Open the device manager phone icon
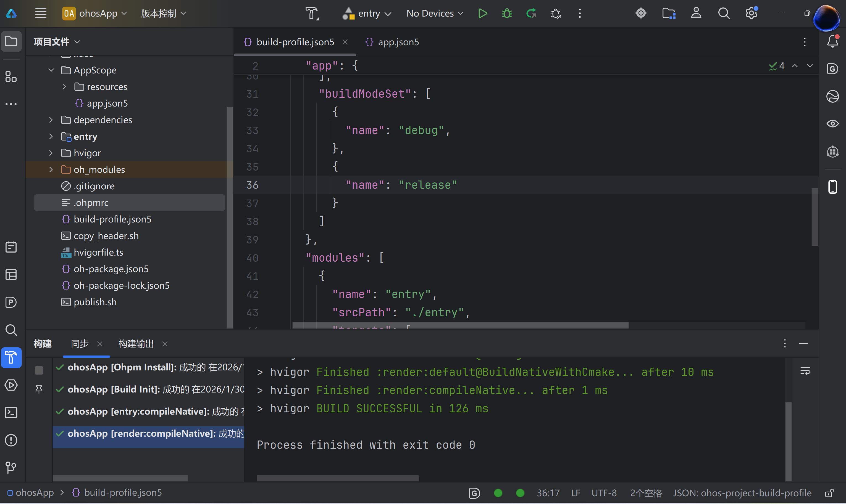 coord(832,187)
